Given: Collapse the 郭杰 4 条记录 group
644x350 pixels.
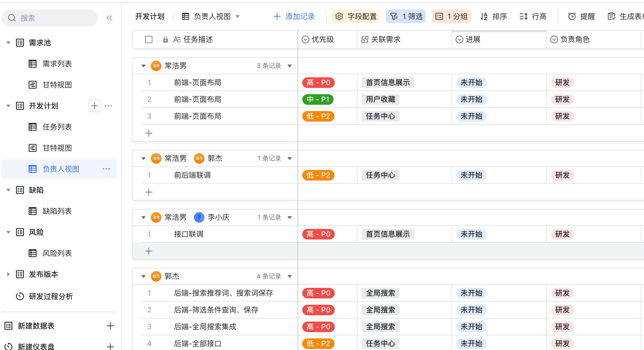Looking at the screenshot, I should [144, 276].
